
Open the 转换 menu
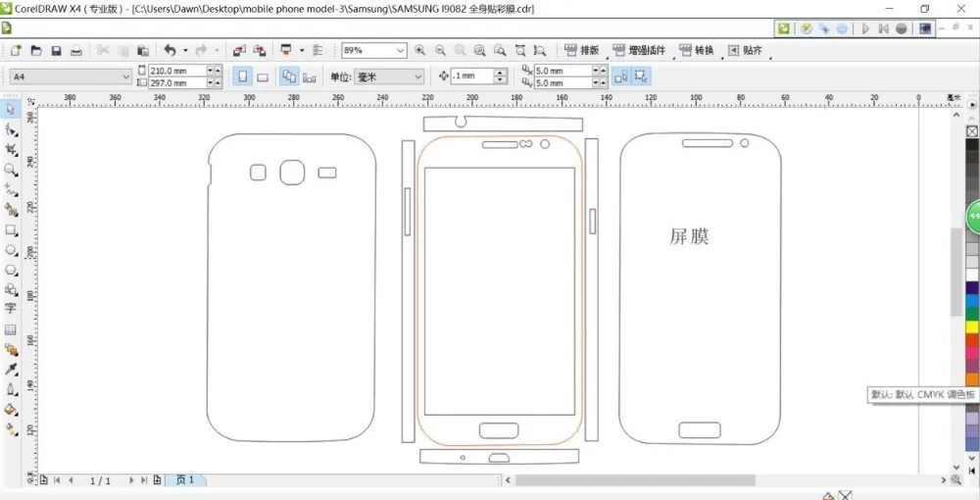[x=696, y=51]
